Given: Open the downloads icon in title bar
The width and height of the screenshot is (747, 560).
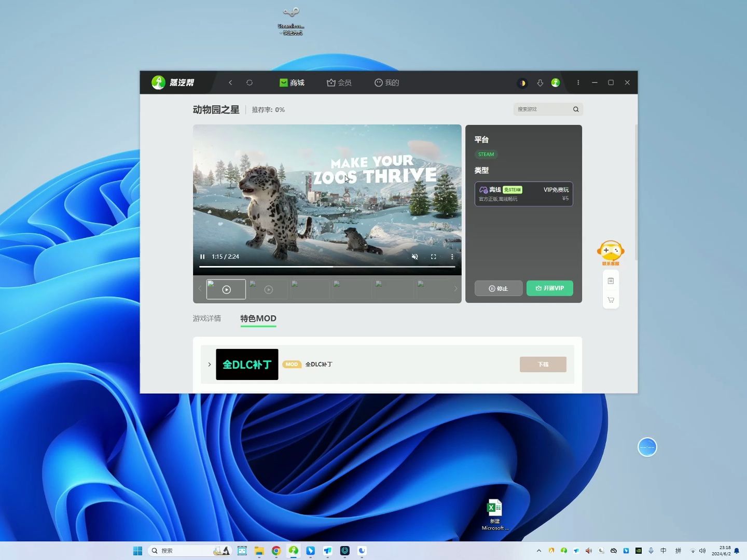Looking at the screenshot, I should [x=540, y=83].
